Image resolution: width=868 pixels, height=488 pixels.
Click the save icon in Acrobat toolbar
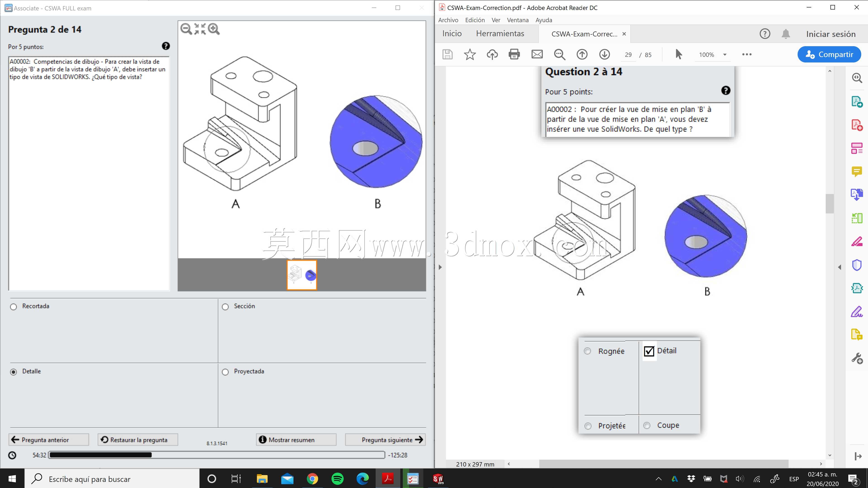point(448,55)
